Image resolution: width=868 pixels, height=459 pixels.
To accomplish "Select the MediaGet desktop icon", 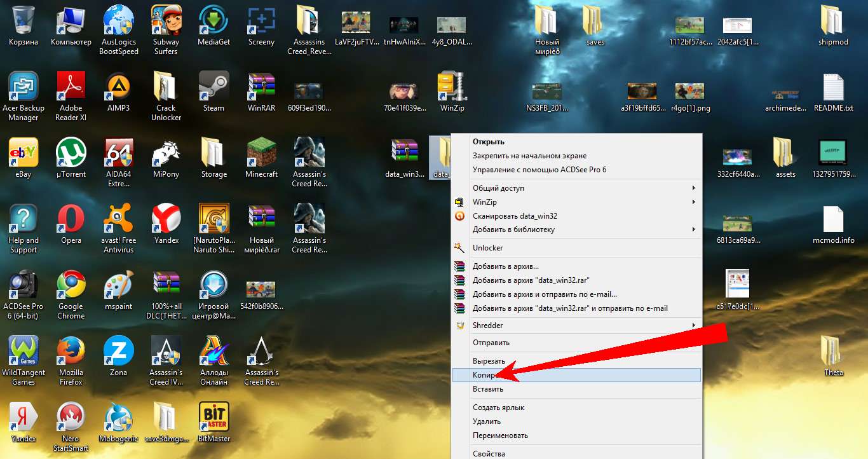I will pos(214,20).
